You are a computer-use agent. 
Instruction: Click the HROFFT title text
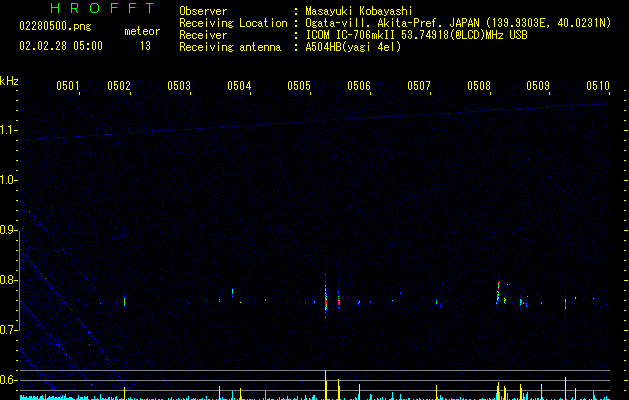(102, 8)
